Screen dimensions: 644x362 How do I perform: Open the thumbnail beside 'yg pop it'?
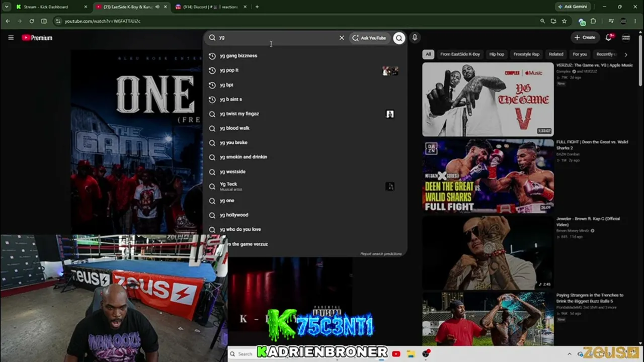click(390, 71)
